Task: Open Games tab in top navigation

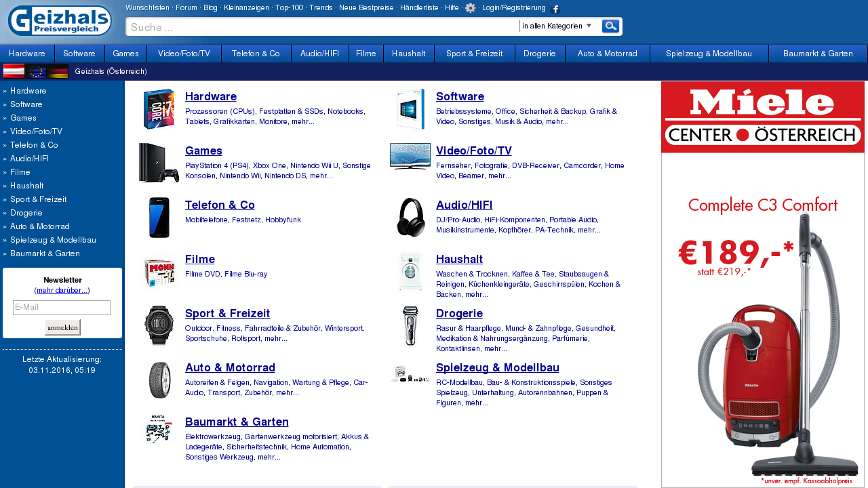Action: click(125, 54)
